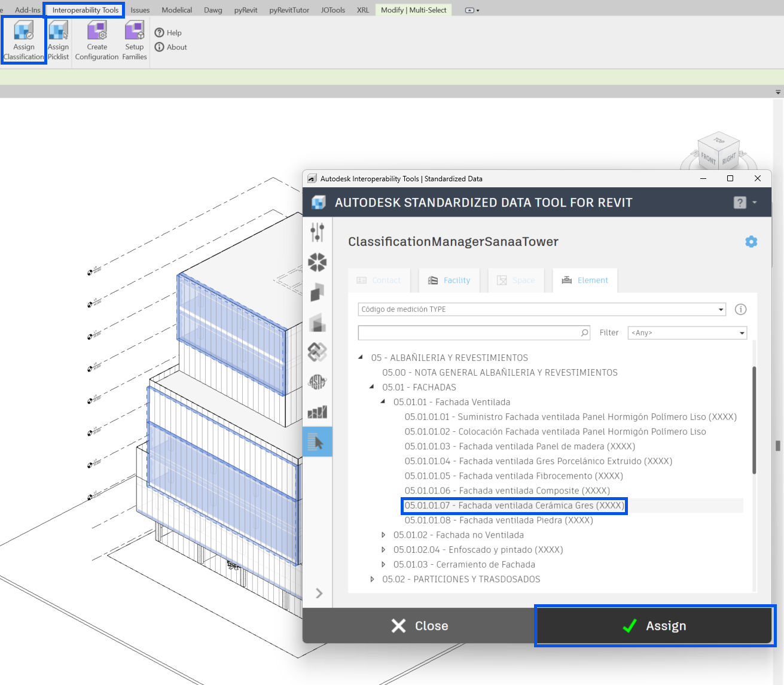Select 05.01.01.08 - Fachada ventilada Piedra
The width and height of the screenshot is (784, 685).
click(x=499, y=520)
